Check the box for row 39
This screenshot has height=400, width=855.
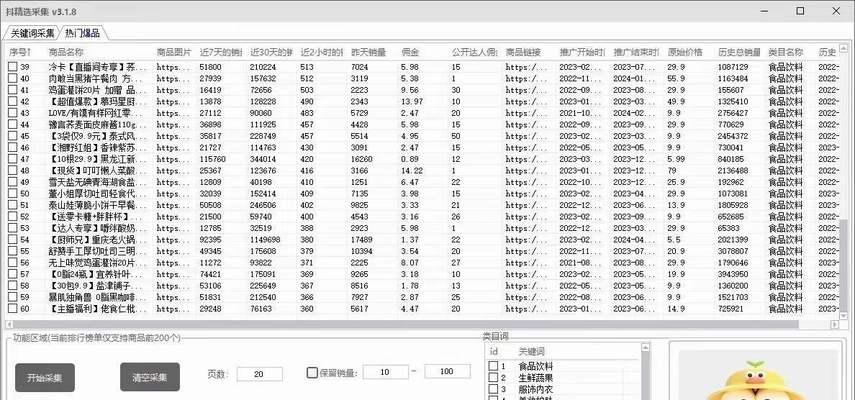13,67
